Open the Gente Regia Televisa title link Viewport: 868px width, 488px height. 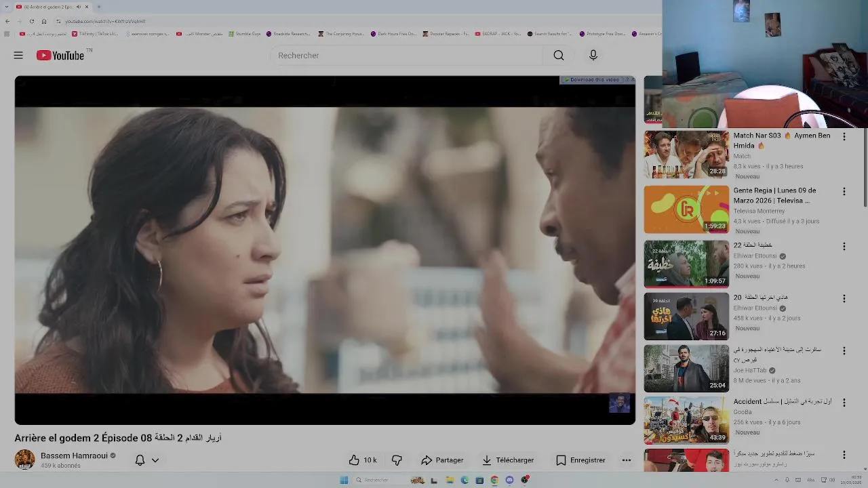click(x=775, y=195)
